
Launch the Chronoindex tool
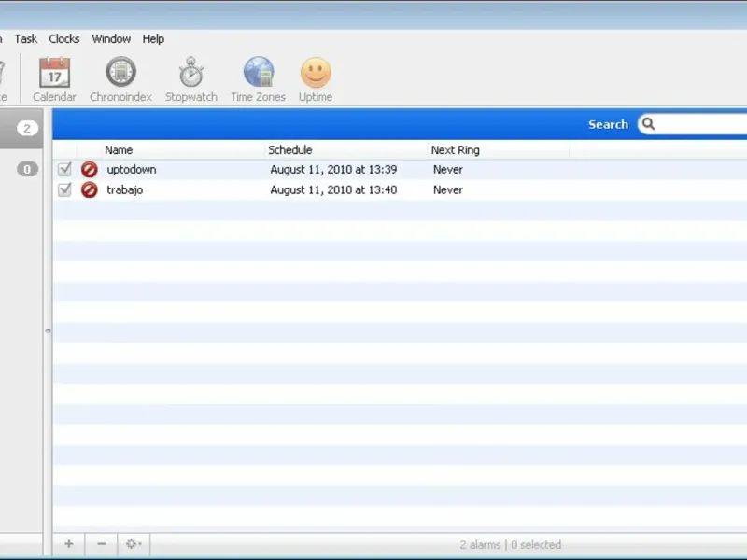120,79
